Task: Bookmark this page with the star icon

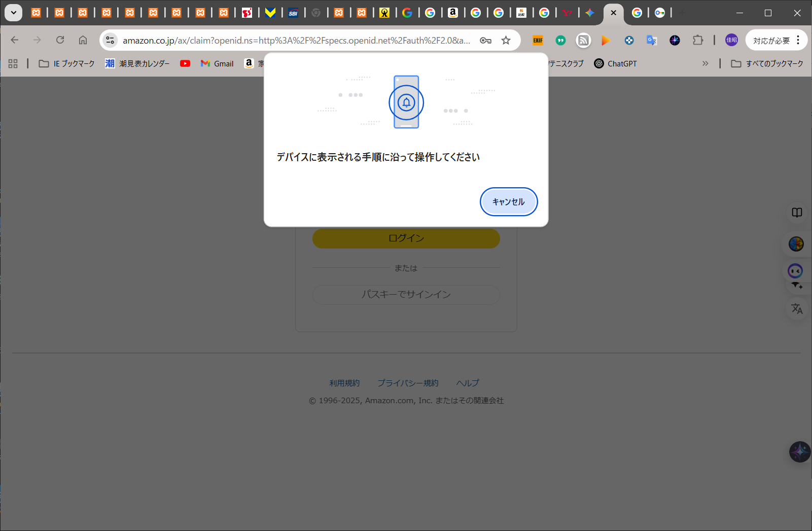Action: [x=506, y=41]
